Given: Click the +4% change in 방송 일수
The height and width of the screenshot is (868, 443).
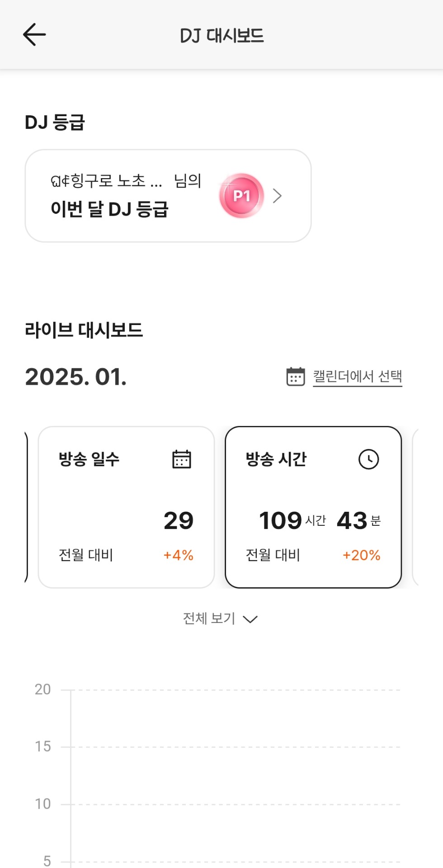Looking at the screenshot, I should click(x=179, y=555).
